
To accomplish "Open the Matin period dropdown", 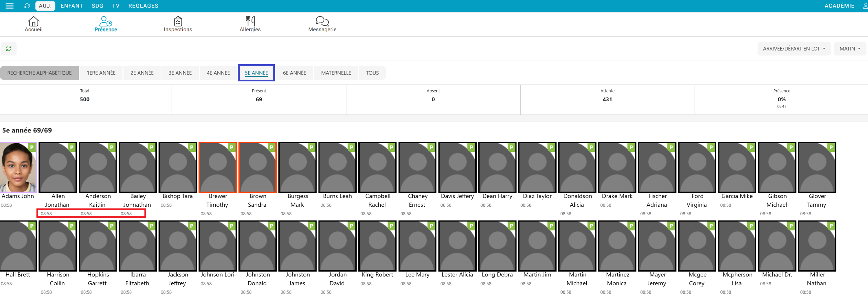I will pyautogui.click(x=850, y=49).
